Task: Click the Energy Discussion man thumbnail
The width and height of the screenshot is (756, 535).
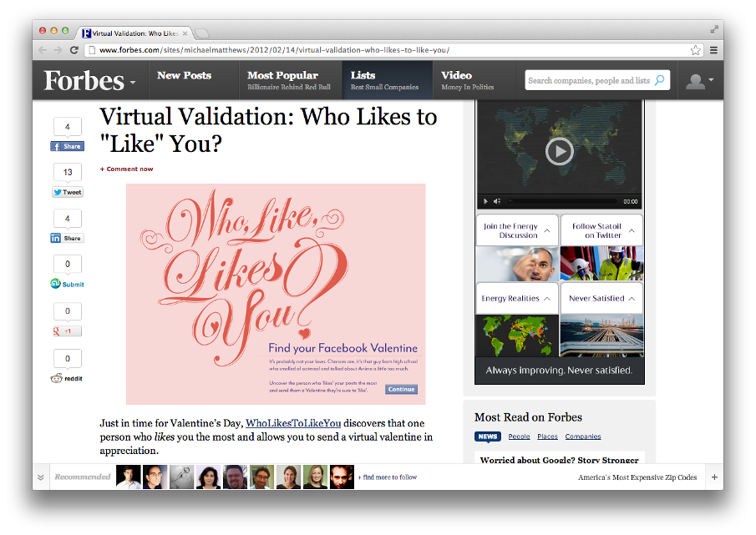Action: click(517, 264)
